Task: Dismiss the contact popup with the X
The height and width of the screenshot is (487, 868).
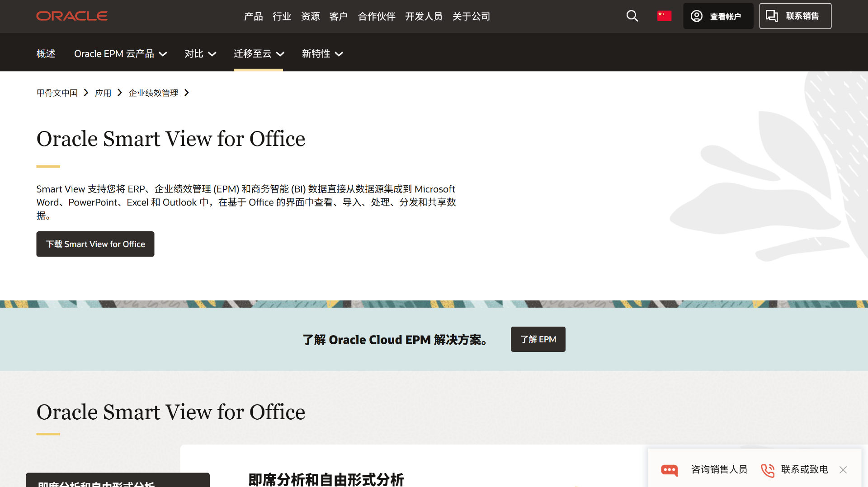Action: [x=843, y=470]
